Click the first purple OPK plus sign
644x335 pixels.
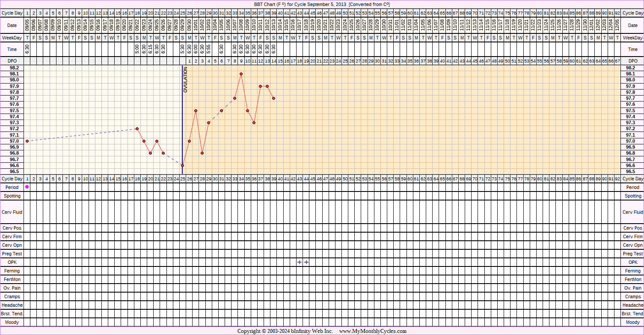point(300,262)
